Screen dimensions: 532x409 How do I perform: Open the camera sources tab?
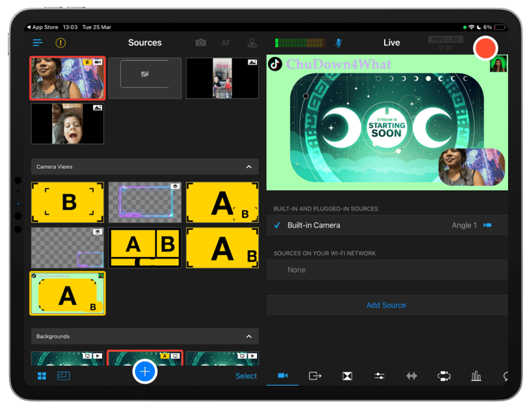click(283, 375)
